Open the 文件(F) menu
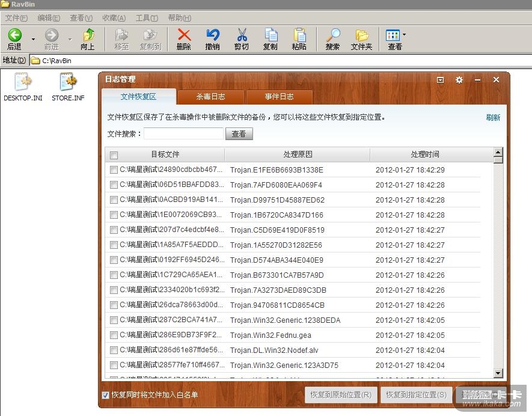This screenshot has width=532, height=416. pyautogui.click(x=16, y=18)
